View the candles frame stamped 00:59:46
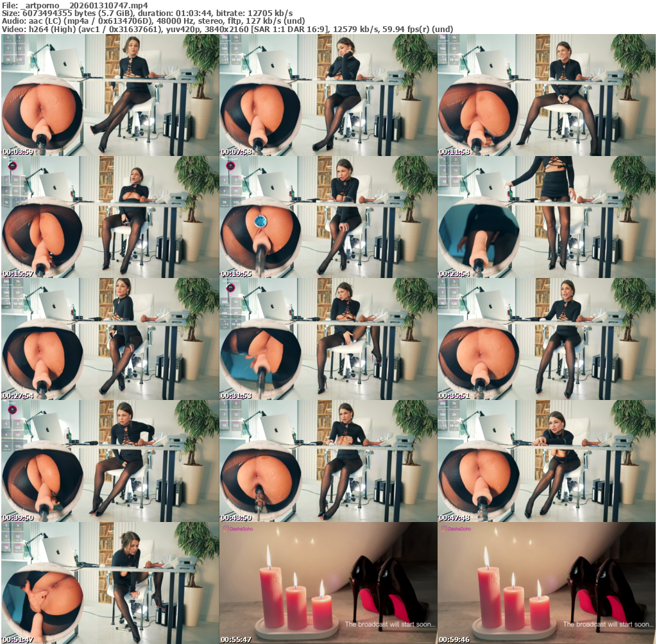The image size is (657, 644). (547, 583)
